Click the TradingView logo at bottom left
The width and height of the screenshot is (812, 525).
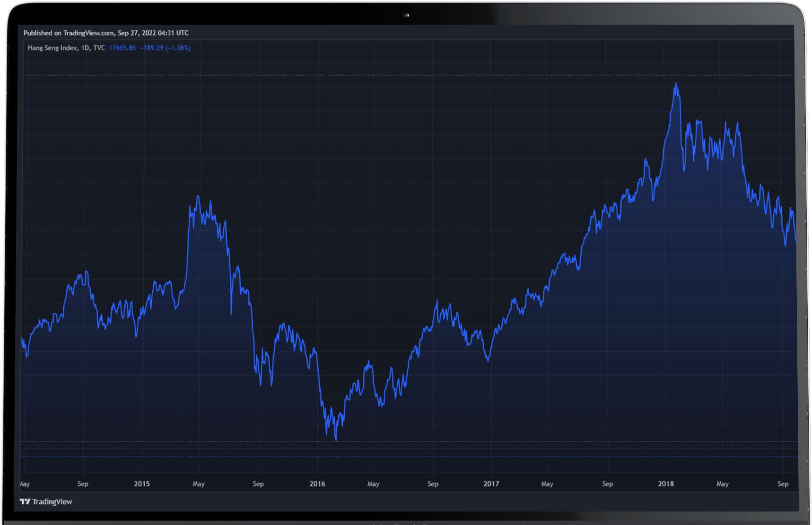46,501
